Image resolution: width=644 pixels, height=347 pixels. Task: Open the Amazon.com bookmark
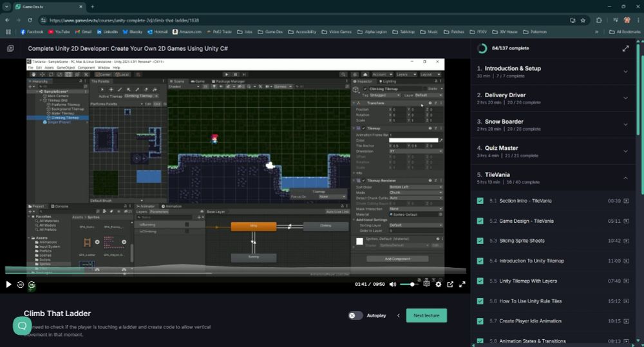[x=187, y=32]
